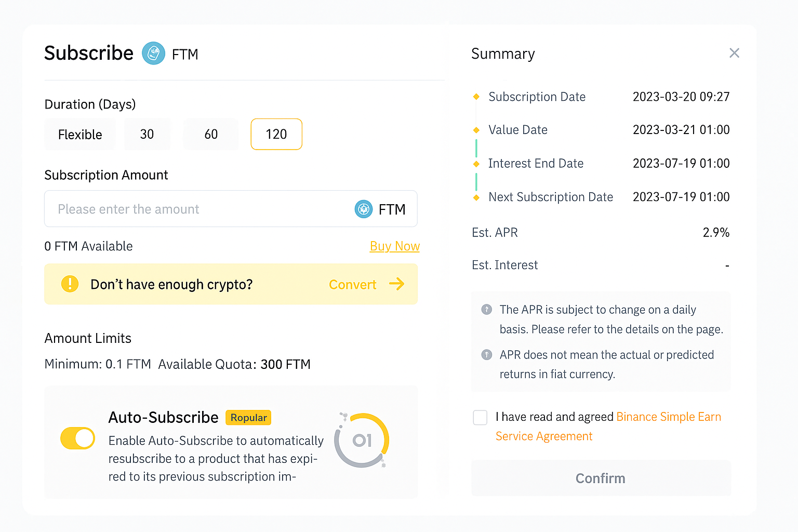
Task: Select the Flexible duration option
Action: (79, 134)
